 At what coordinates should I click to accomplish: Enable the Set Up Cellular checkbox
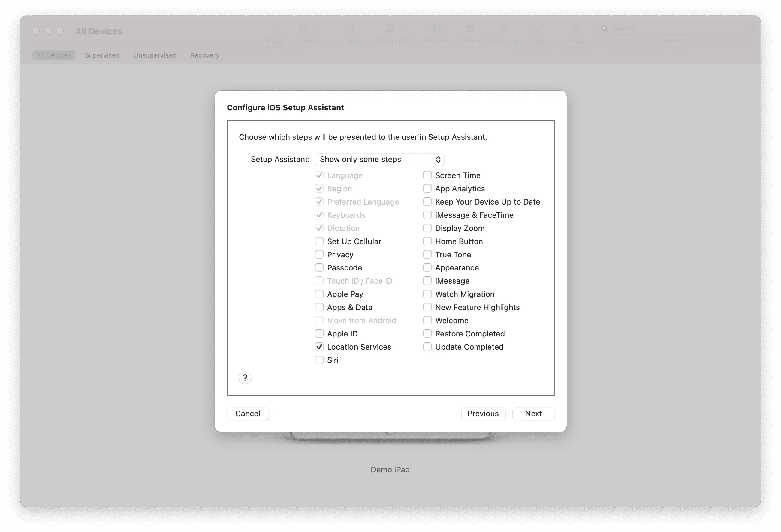click(x=319, y=241)
